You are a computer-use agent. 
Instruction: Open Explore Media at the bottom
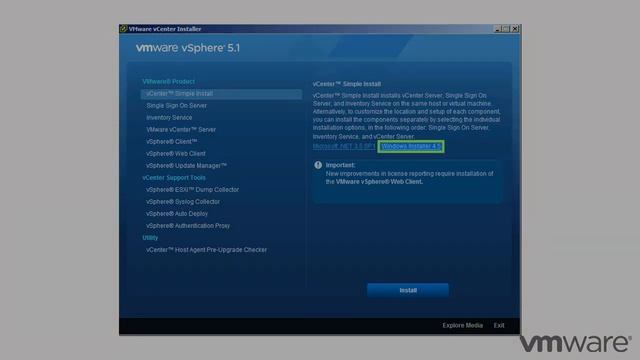pos(462,325)
